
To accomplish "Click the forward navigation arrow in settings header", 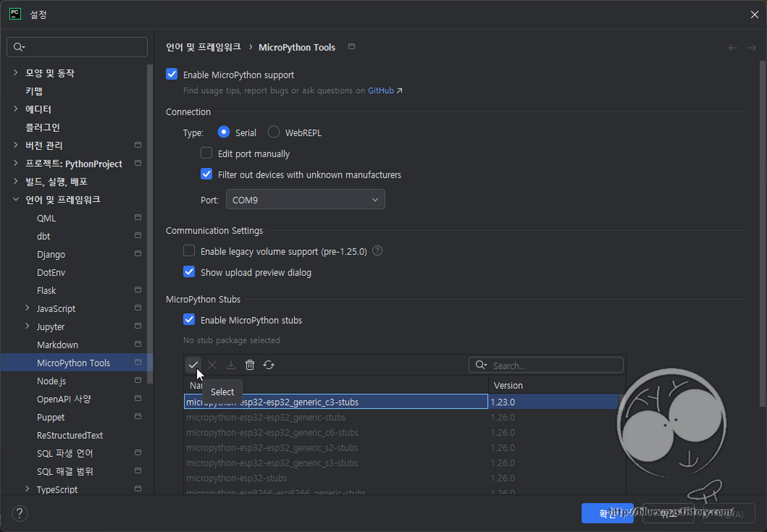I will [x=751, y=47].
